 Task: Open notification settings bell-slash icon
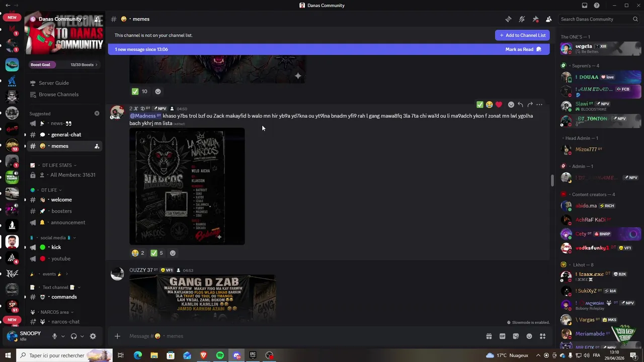pos(522,19)
